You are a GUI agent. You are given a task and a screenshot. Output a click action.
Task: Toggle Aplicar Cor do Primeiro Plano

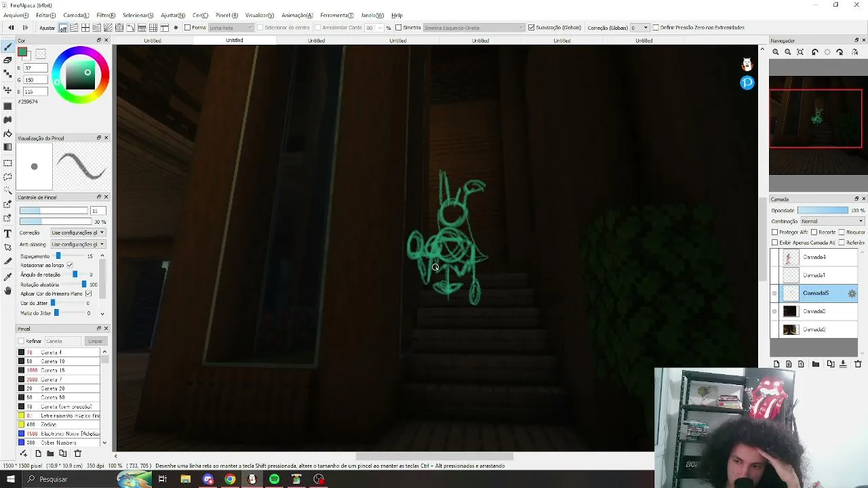[x=89, y=293]
